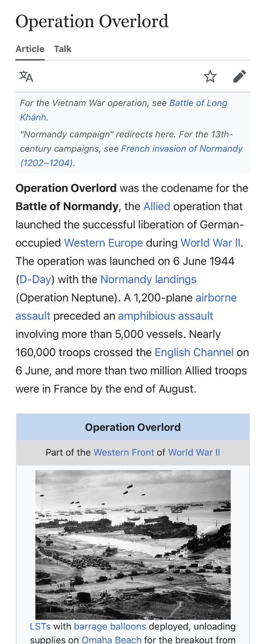Select the Article tab

[x=30, y=49]
